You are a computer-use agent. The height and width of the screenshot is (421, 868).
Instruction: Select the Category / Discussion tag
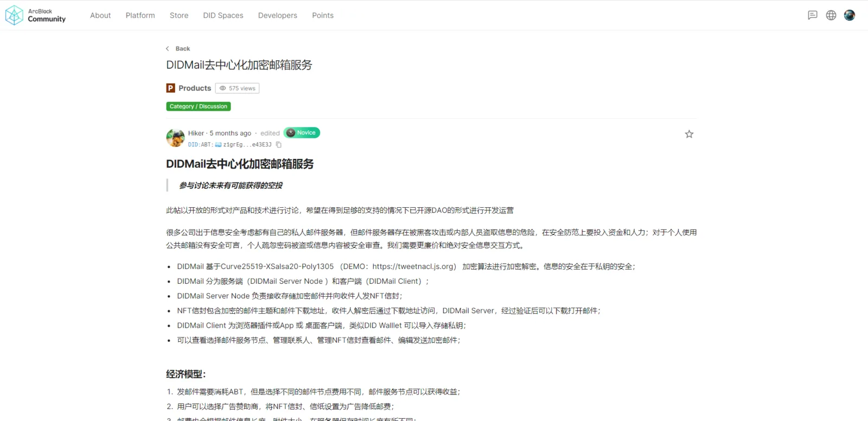199,106
